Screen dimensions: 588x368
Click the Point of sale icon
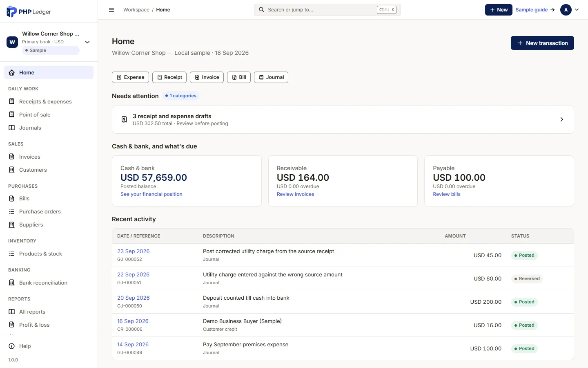coord(12,114)
